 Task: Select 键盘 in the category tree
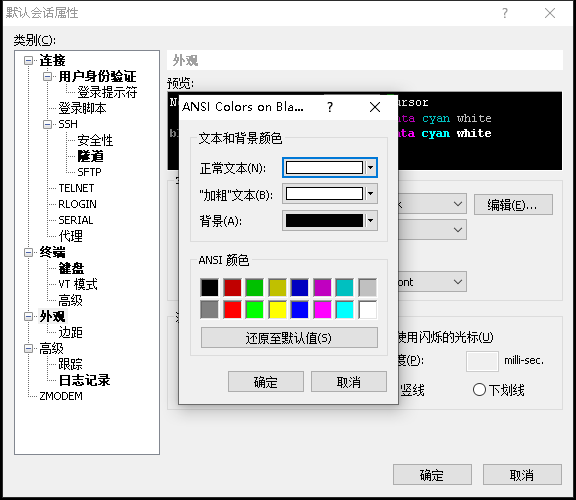coord(71,268)
